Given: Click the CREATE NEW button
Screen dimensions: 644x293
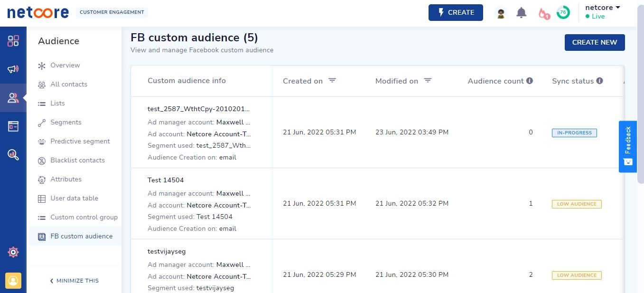Looking at the screenshot, I should [x=595, y=42].
